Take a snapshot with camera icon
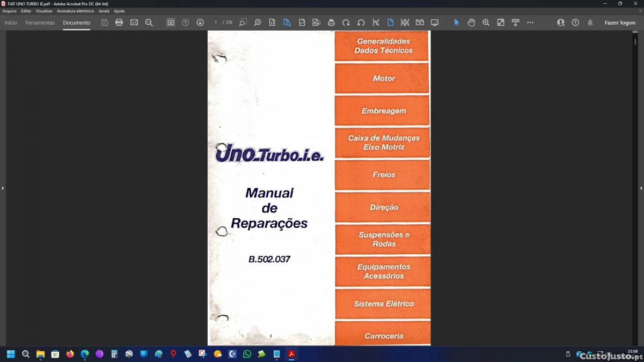 pyautogui.click(x=171, y=23)
